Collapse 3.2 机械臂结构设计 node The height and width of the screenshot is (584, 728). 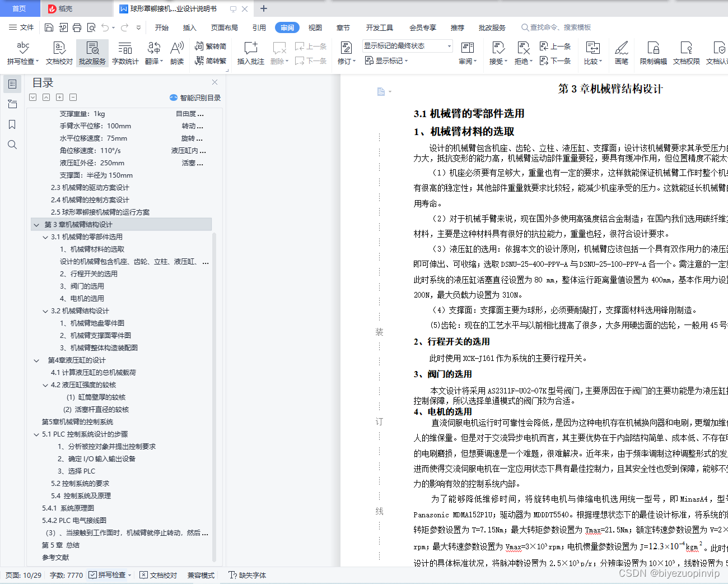[x=45, y=311]
